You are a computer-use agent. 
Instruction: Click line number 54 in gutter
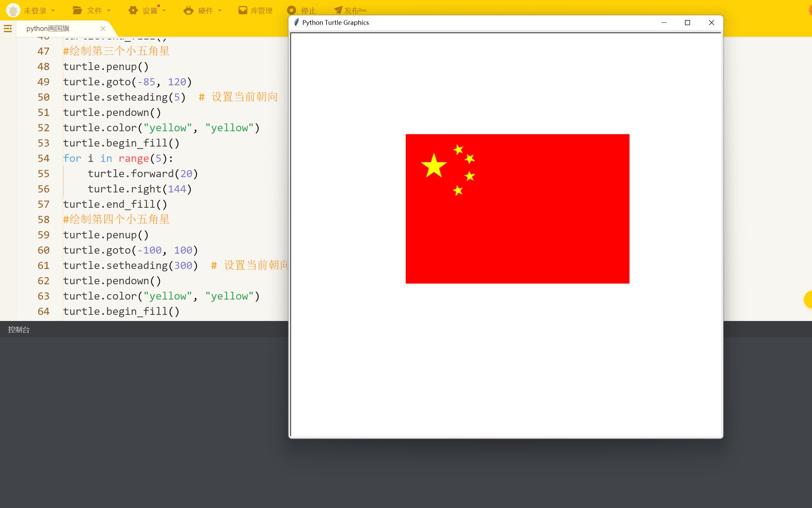click(43, 158)
